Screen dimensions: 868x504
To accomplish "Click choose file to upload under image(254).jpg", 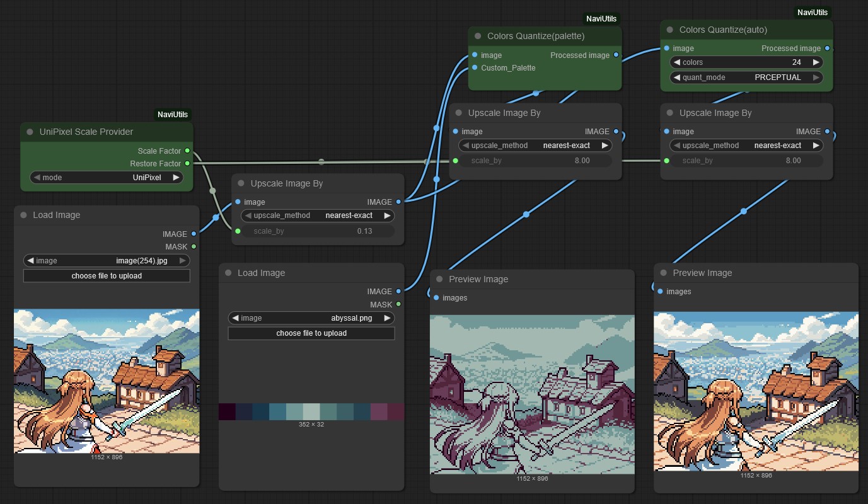I will coord(107,276).
